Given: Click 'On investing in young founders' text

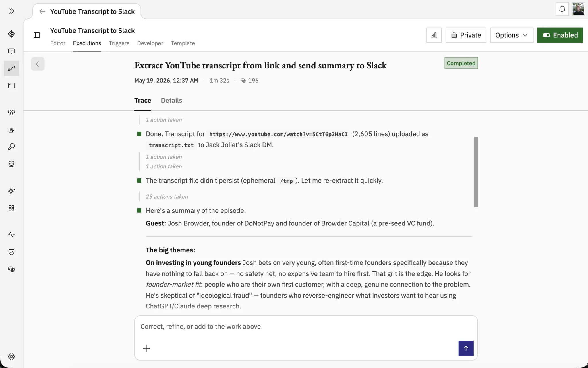Looking at the screenshot, I should click(x=193, y=263).
